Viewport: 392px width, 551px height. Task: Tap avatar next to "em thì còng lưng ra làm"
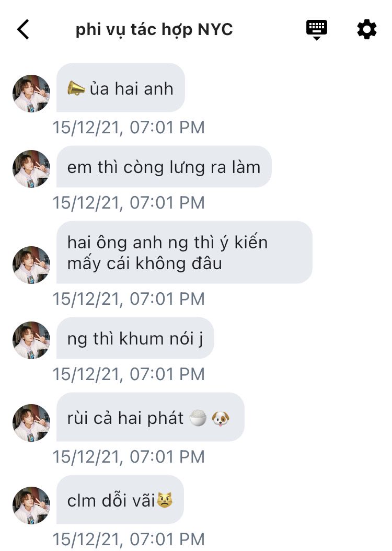click(31, 169)
